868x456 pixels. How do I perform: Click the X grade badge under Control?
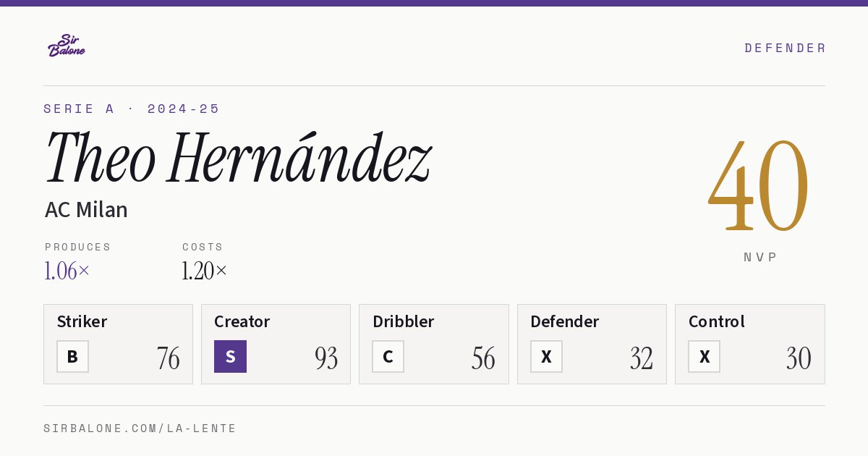704,356
